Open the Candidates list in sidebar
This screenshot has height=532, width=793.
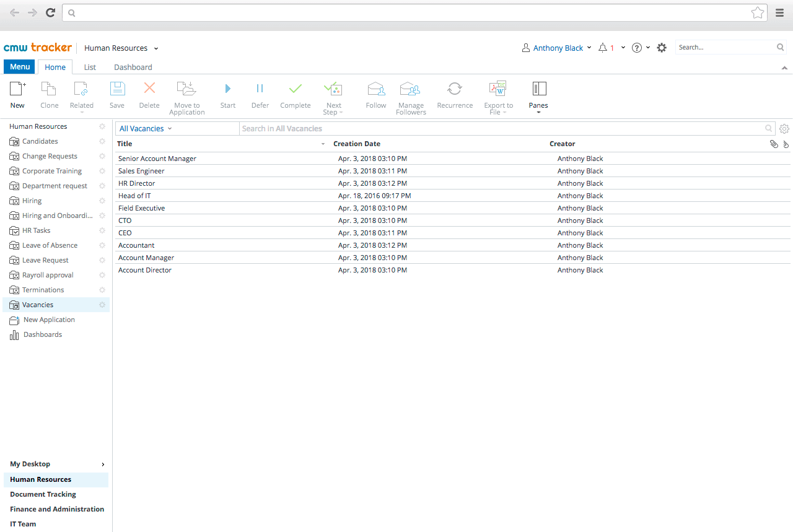point(40,141)
